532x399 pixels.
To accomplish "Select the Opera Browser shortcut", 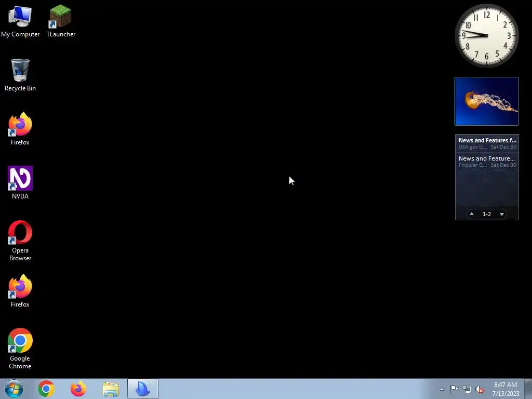I will [20, 241].
